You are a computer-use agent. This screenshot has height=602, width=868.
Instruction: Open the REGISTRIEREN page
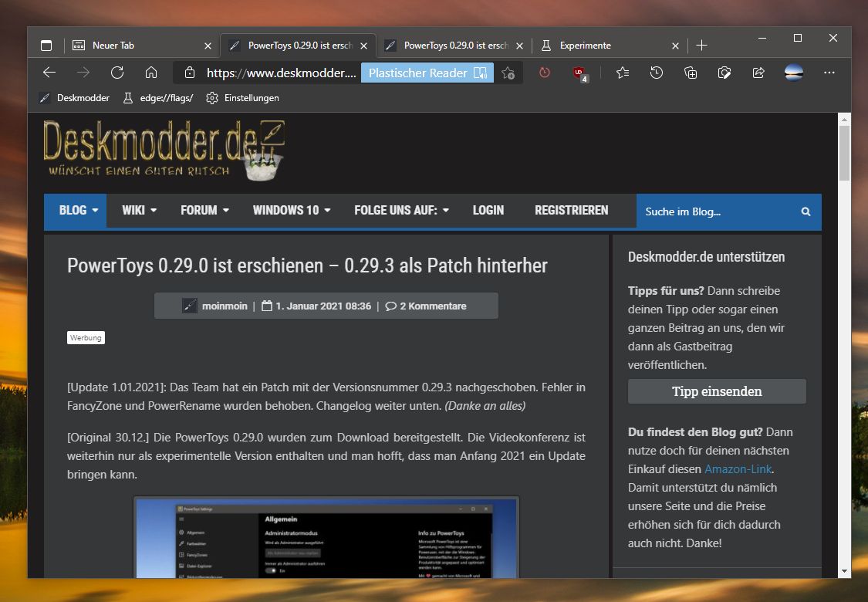point(571,211)
